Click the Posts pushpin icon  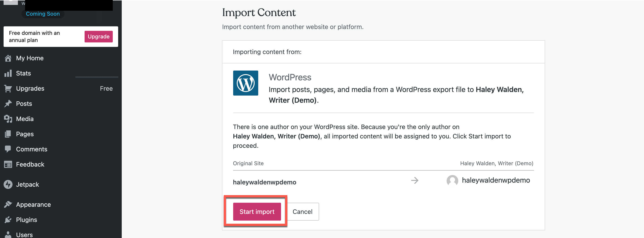point(8,104)
